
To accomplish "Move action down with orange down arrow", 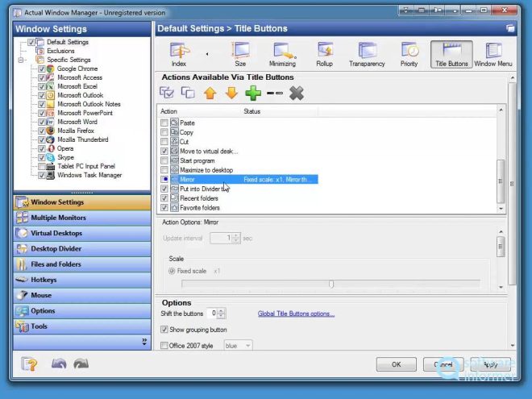I will pyautogui.click(x=231, y=93).
